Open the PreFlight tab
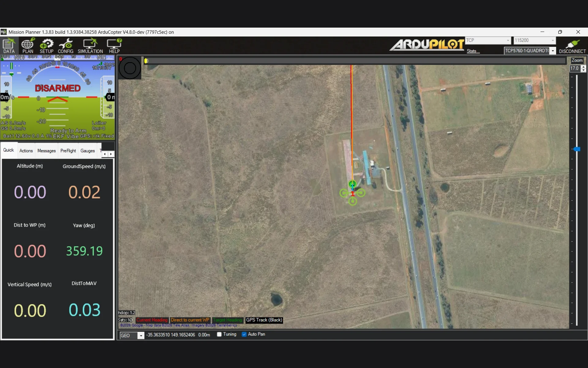The image size is (588, 368). 68,151
